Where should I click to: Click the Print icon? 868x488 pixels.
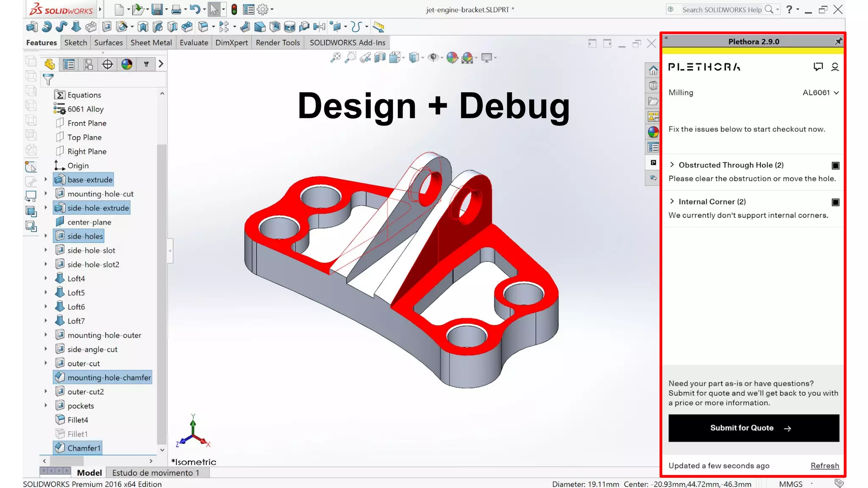[x=176, y=9]
